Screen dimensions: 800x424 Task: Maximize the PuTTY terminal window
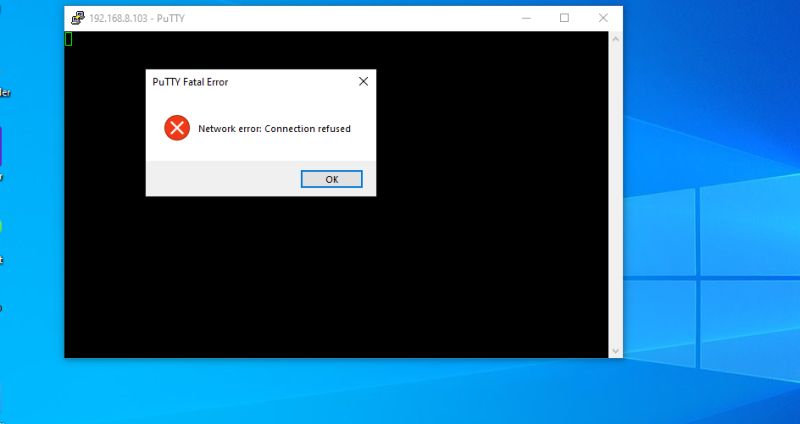coord(564,18)
